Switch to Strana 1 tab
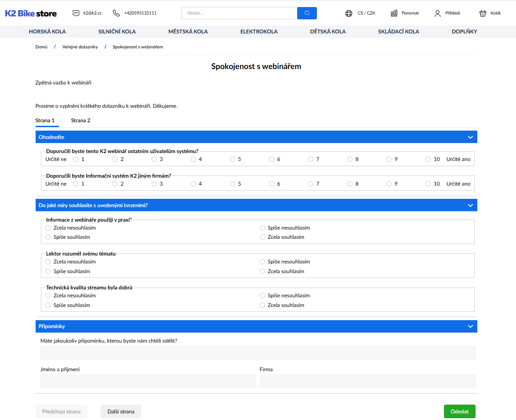The image size is (516, 420). coord(45,121)
